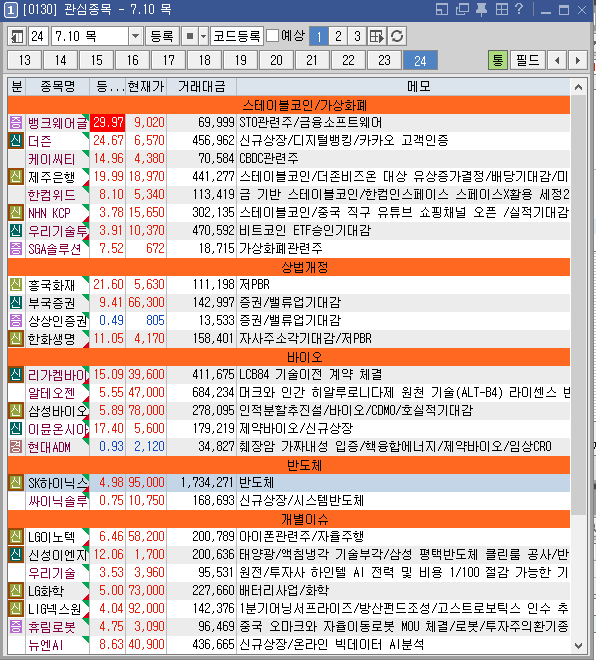The width and height of the screenshot is (596, 660).
Task: Switch to group tab 13
Action: (x=24, y=60)
